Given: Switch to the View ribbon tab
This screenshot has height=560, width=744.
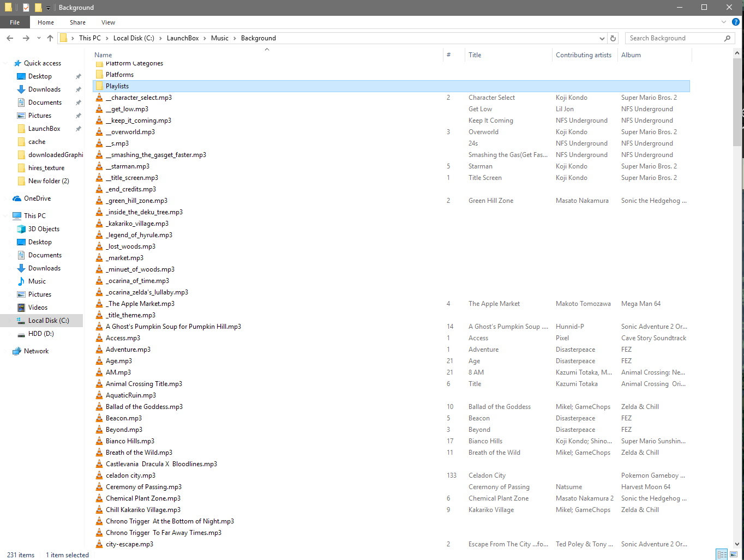Looking at the screenshot, I should click(108, 22).
